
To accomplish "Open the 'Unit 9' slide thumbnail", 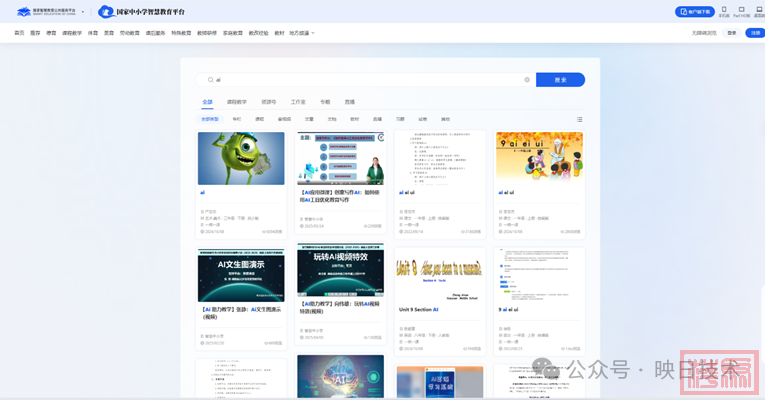I will 440,276.
